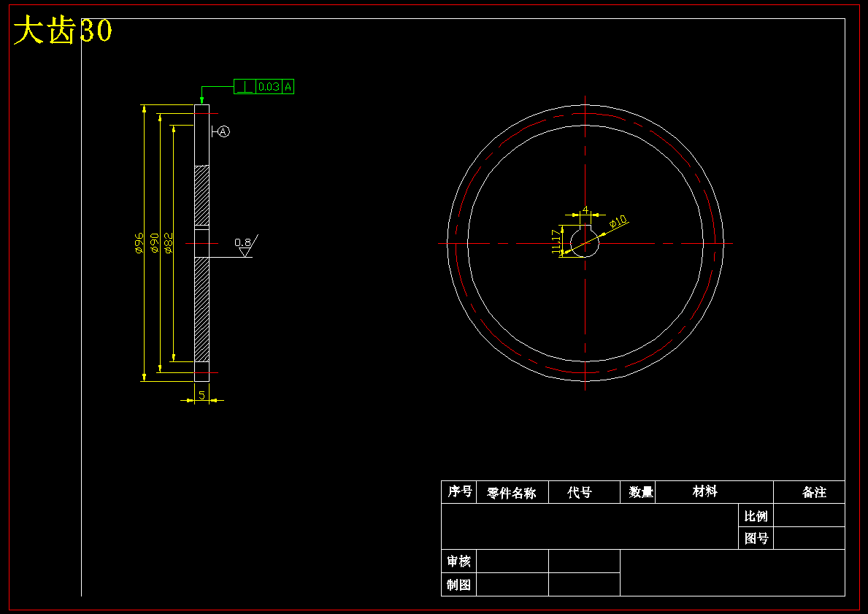
Task: Select the title text 大齿30
Action: tap(63, 30)
